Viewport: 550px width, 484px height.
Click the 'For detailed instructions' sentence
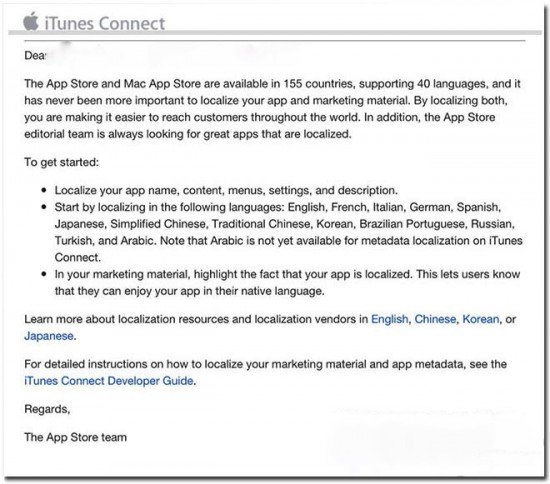pos(265,372)
